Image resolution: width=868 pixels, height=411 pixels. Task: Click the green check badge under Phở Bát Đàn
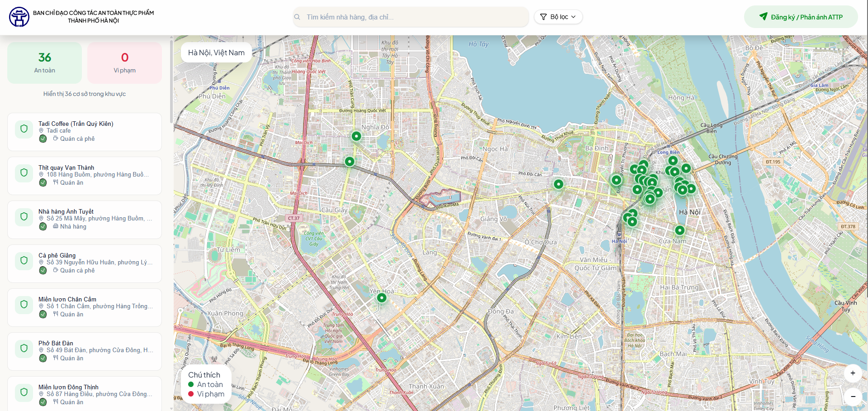(43, 358)
